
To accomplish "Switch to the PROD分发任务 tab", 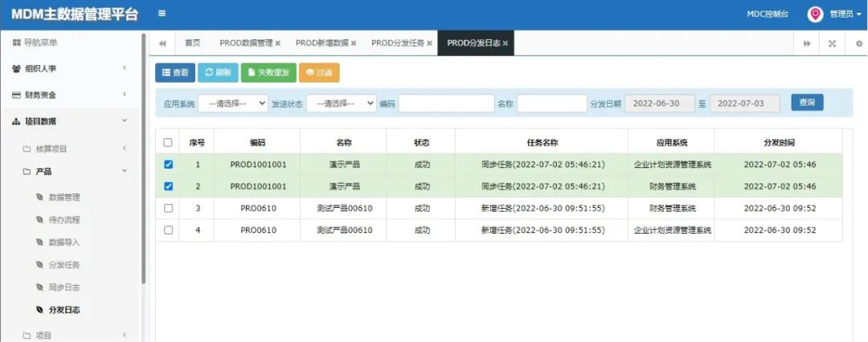I will (398, 43).
